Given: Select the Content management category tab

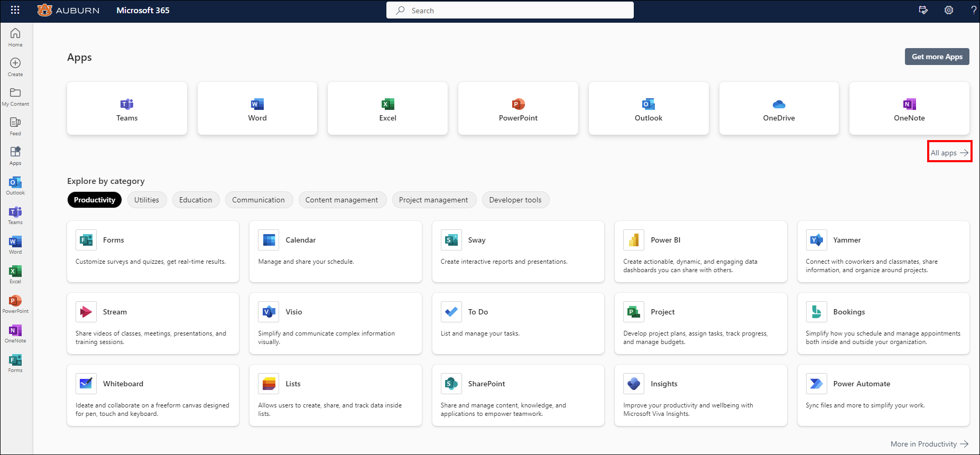Looking at the screenshot, I should [342, 200].
